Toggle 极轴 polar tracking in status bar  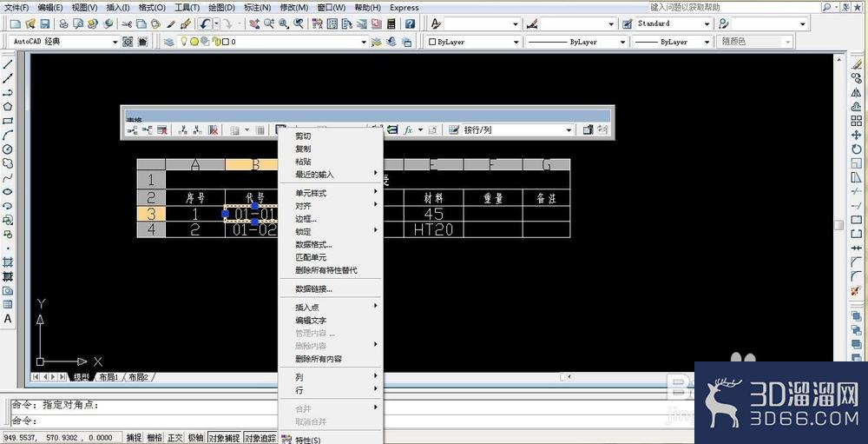point(195,438)
